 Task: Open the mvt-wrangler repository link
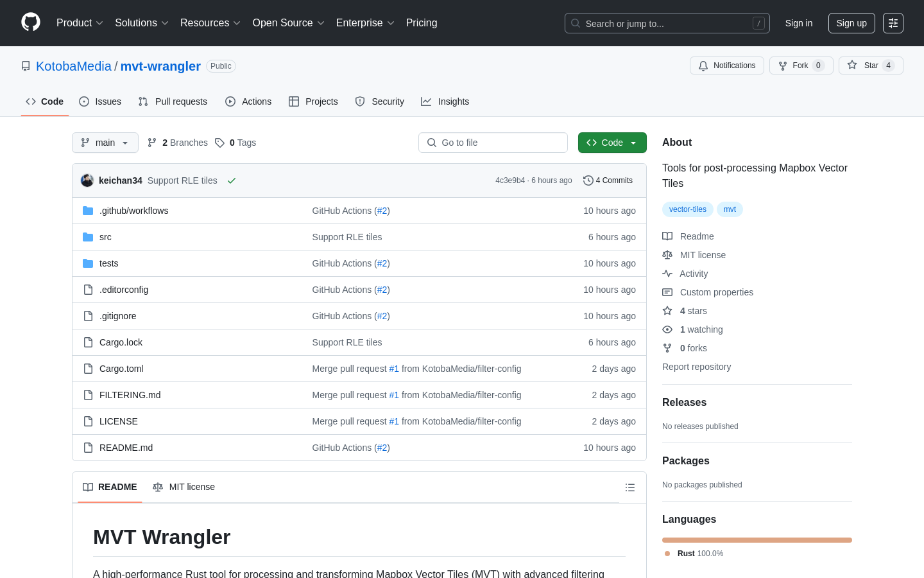pos(160,66)
